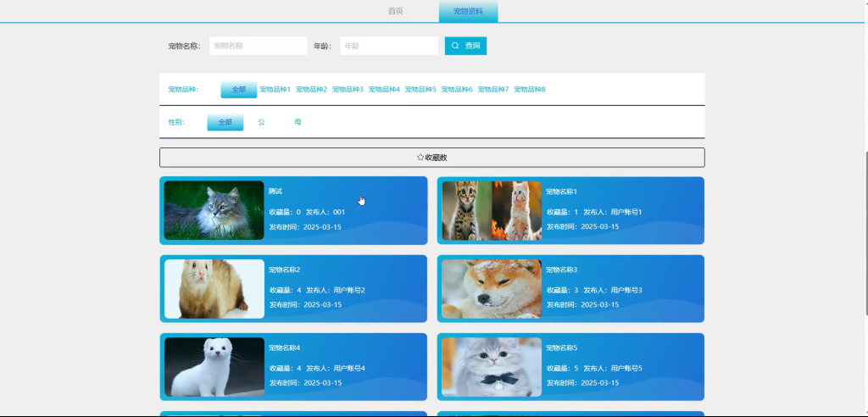Focus the 宠物名称 input field

pos(258,46)
